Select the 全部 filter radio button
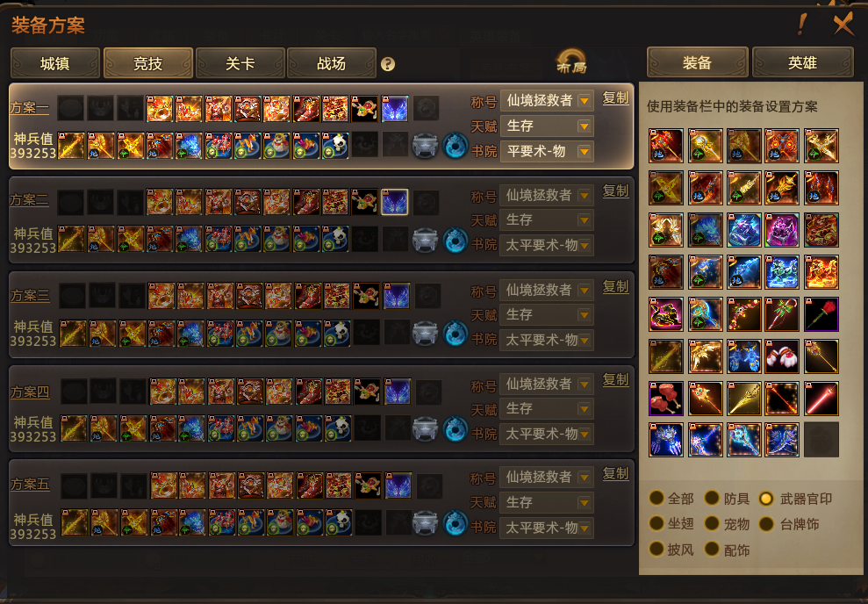This screenshot has width=868, height=604. (x=656, y=499)
